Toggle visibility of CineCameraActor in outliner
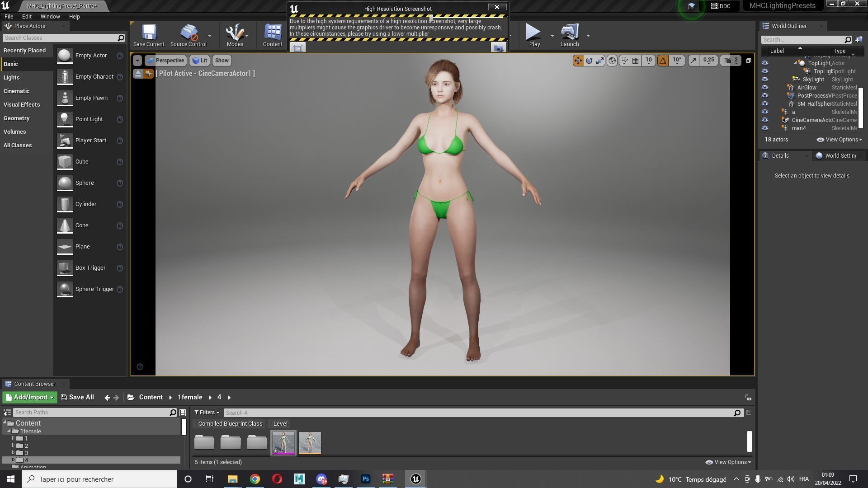The height and width of the screenshot is (488, 868). [x=765, y=120]
